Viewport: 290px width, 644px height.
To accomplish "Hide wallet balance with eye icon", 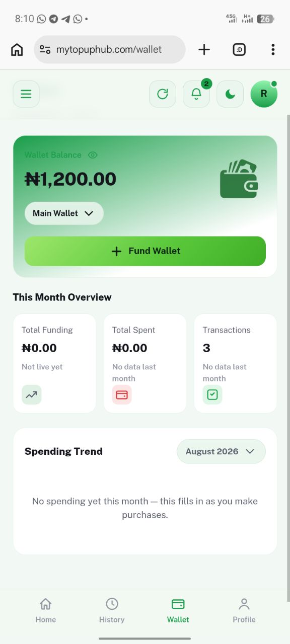I will 93,155.
